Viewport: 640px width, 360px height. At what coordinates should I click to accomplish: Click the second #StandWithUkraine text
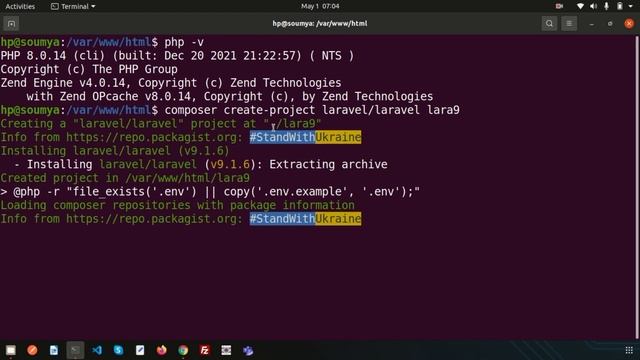pyautogui.click(x=305, y=219)
